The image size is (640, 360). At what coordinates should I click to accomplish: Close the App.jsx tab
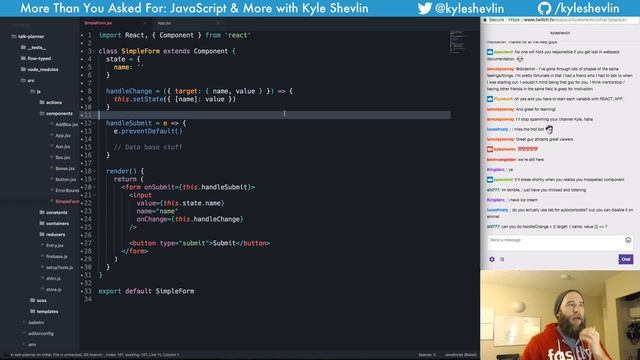218,23
